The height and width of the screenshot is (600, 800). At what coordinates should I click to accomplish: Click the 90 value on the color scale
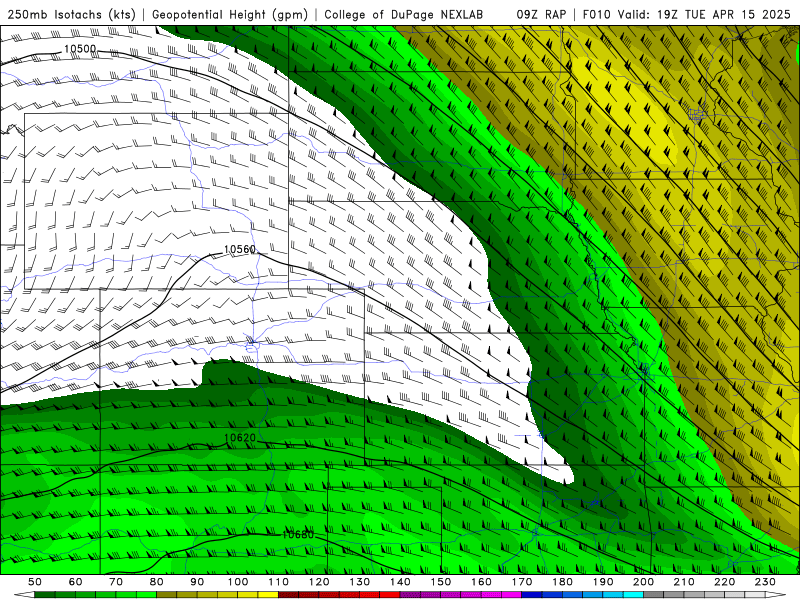[197, 582]
